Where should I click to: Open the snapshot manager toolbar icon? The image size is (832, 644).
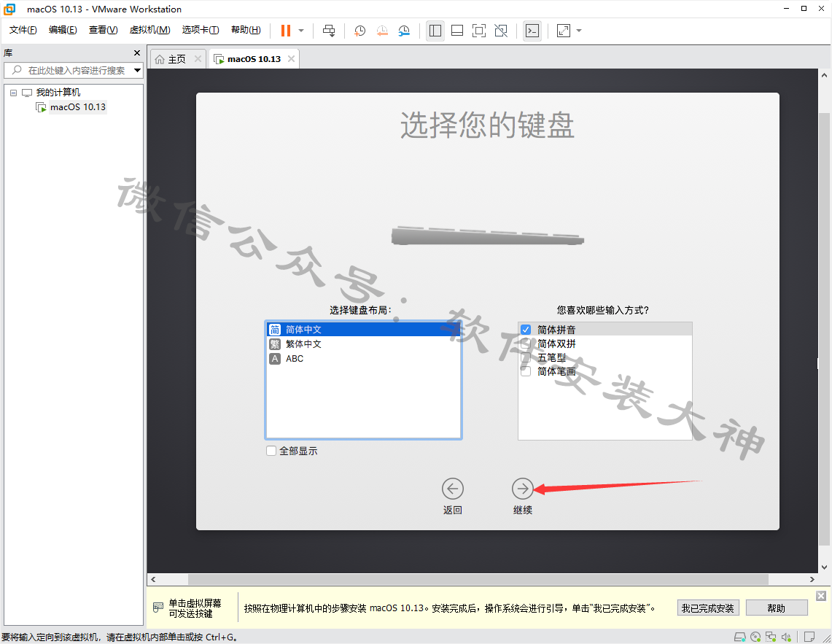pyautogui.click(x=404, y=31)
